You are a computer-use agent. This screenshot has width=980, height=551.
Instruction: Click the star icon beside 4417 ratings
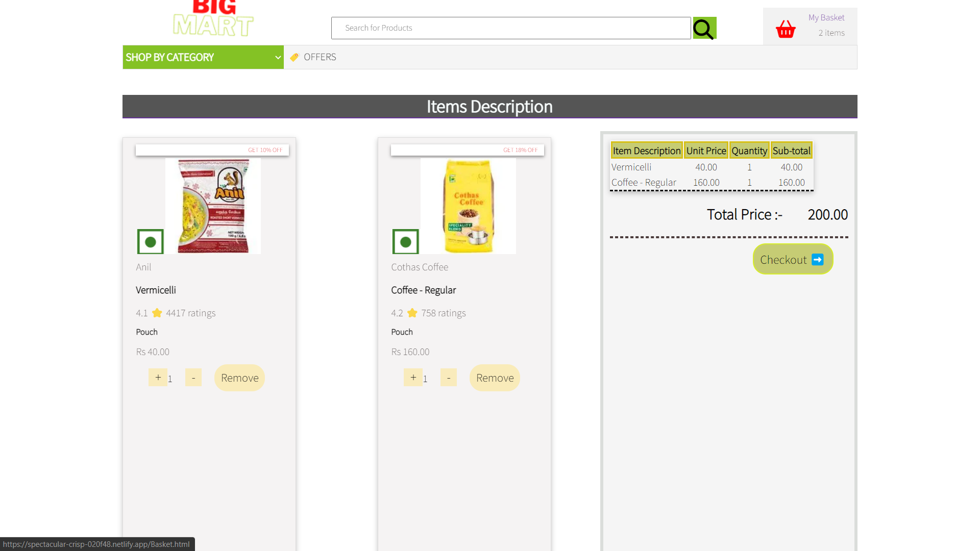pos(157,313)
